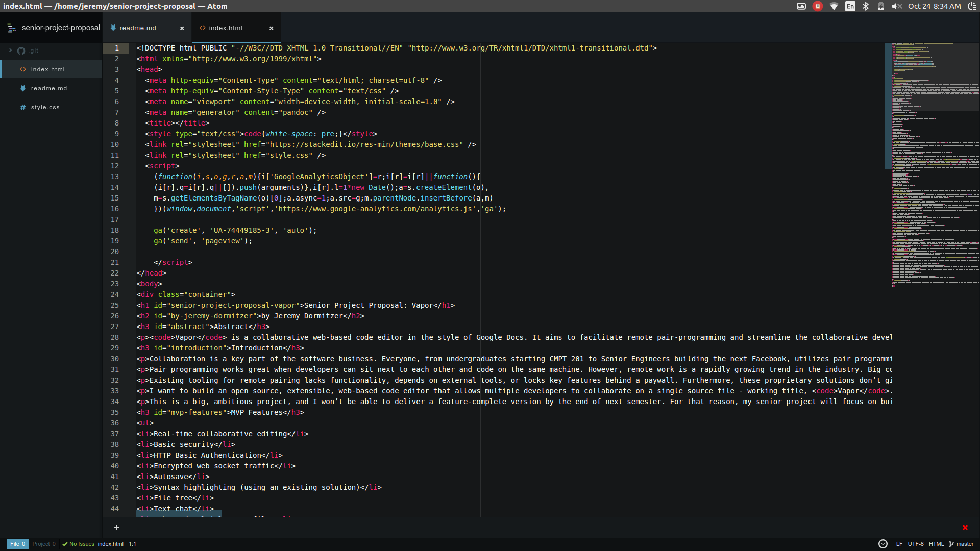Click the index.html file name in status bar
This screenshot has width=980, height=551.
click(x=111, y=544)
